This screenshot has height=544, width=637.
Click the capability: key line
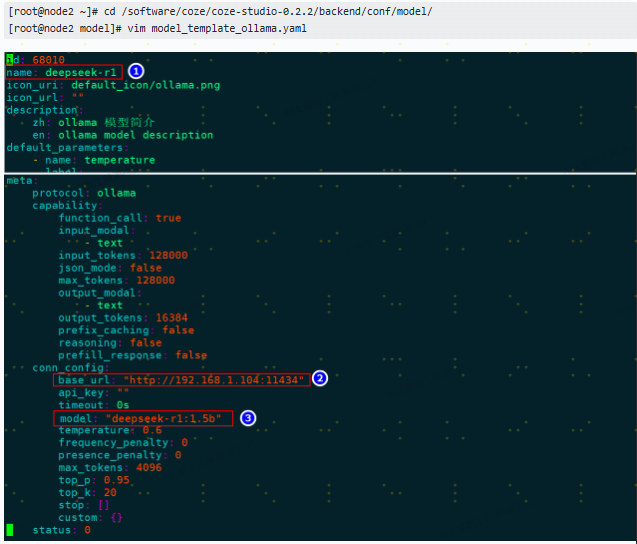67,206
